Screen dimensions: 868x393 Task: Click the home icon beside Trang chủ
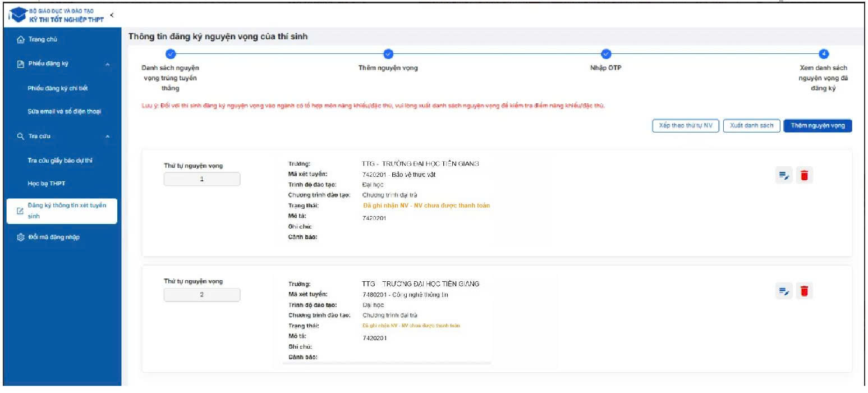(x=21, y=39)
